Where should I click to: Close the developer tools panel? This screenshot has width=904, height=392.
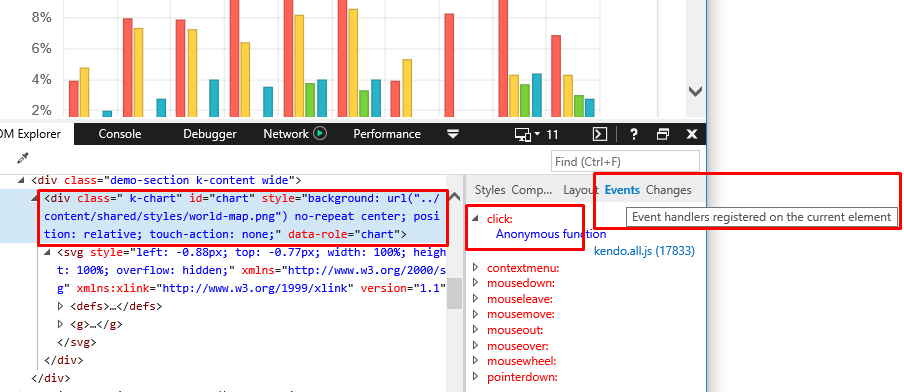(x=692, y=134)
